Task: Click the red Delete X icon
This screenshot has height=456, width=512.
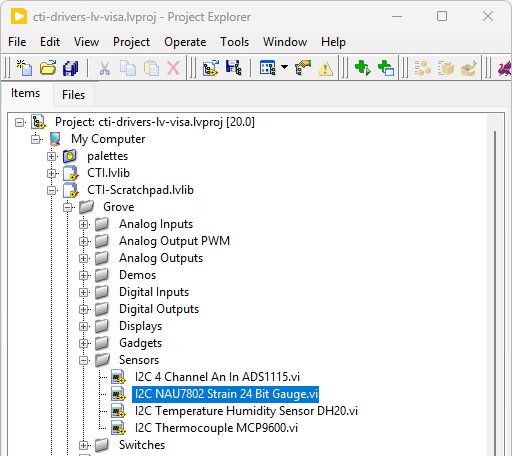Action: [173, 68]
